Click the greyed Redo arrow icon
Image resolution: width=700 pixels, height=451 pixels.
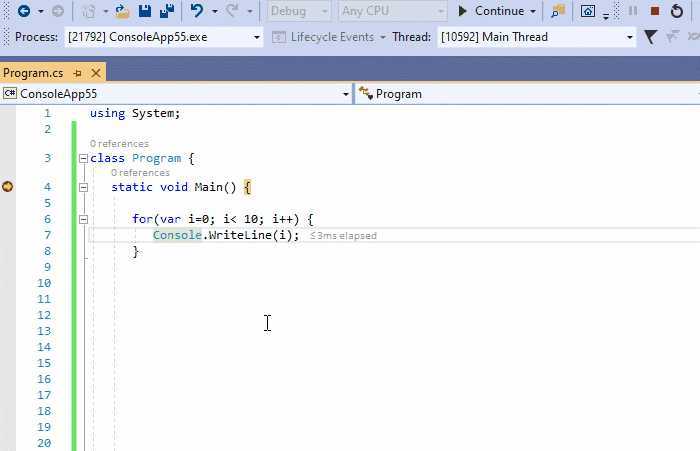232,11
